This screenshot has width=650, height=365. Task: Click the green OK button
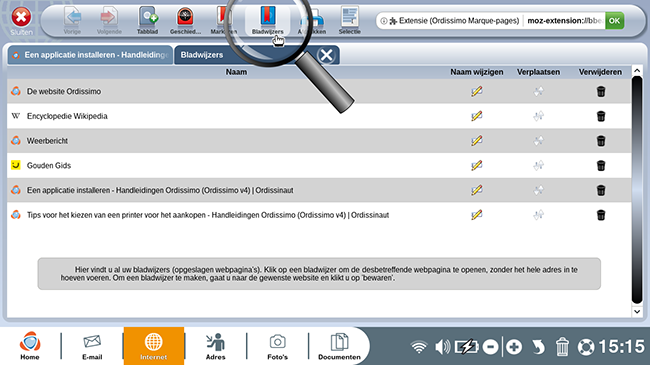pyautogui.click(x=614, y=20)
